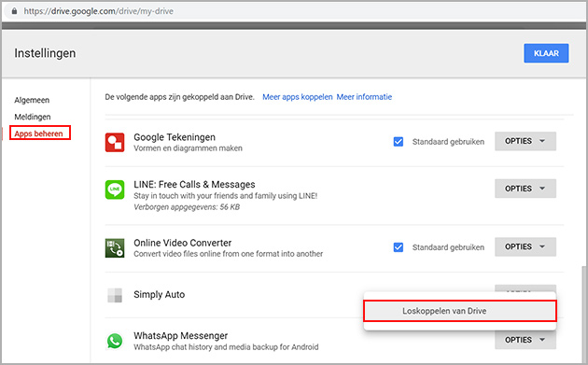Click WhatsApp chat history backup description
This screenshot has height=365, width=588.
(226, 347)
